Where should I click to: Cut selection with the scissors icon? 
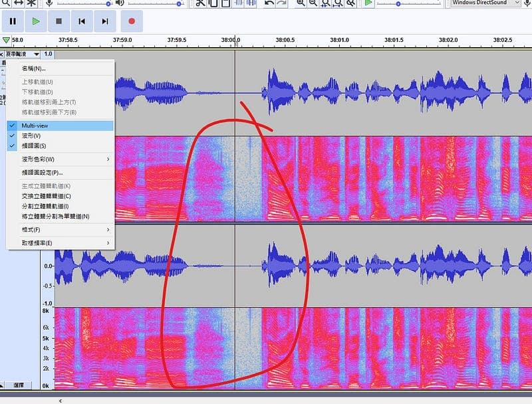(201, 3)
